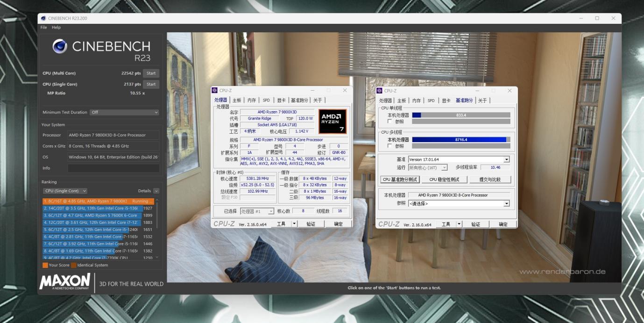Image resolution: width=644 pixels, height=323 pixels.
Task: Click 确定 button in processor window
Action: point(338,224)
